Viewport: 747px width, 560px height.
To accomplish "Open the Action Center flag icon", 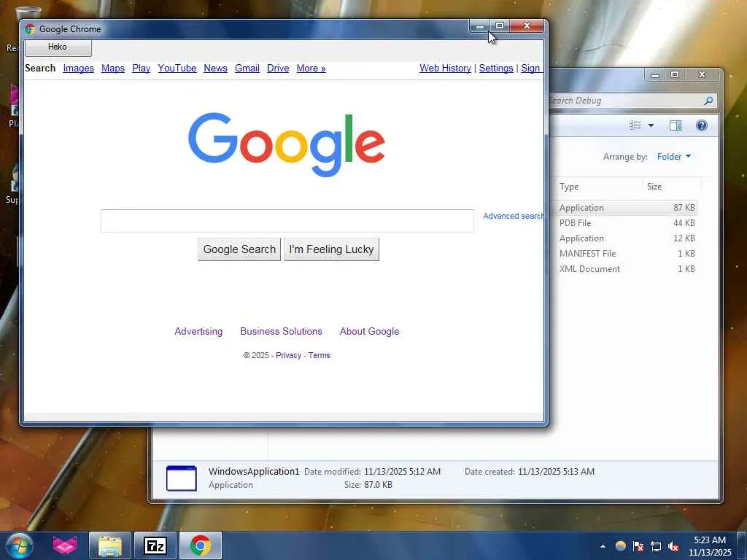I will (638, 546).
